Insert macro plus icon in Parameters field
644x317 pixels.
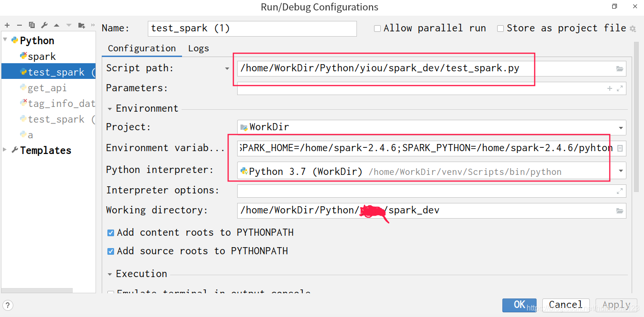[610, 88]
